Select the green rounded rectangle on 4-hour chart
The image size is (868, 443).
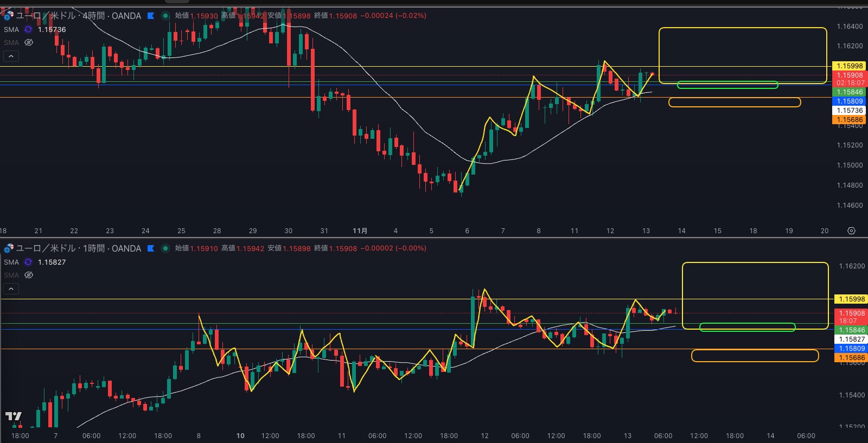click(727, 85)
